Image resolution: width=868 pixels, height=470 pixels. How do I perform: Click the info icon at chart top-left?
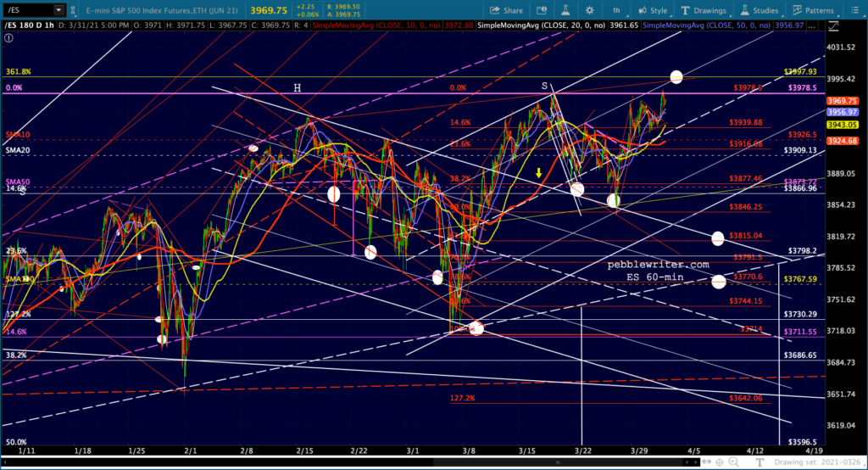click(8, 37)
